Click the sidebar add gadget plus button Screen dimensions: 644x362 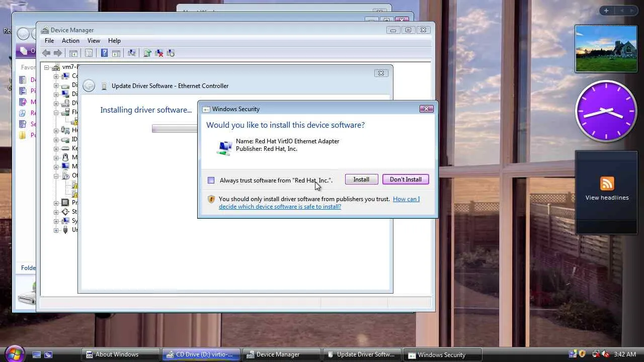point(606,11)
